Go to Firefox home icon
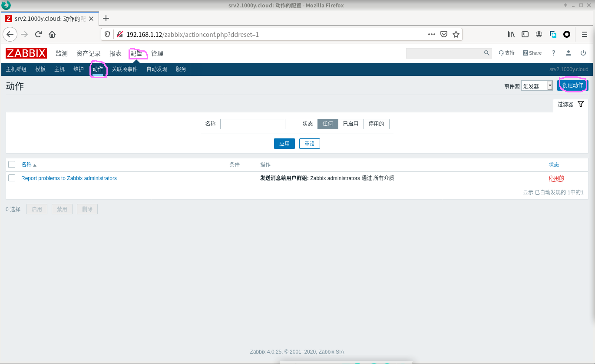 coord(52,34)
